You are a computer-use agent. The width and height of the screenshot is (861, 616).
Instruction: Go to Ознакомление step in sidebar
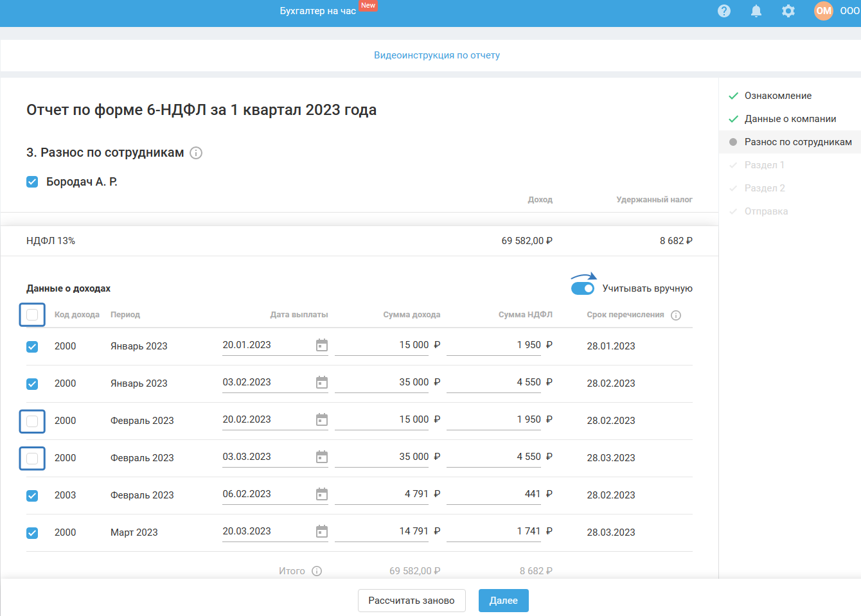point(777,96)
